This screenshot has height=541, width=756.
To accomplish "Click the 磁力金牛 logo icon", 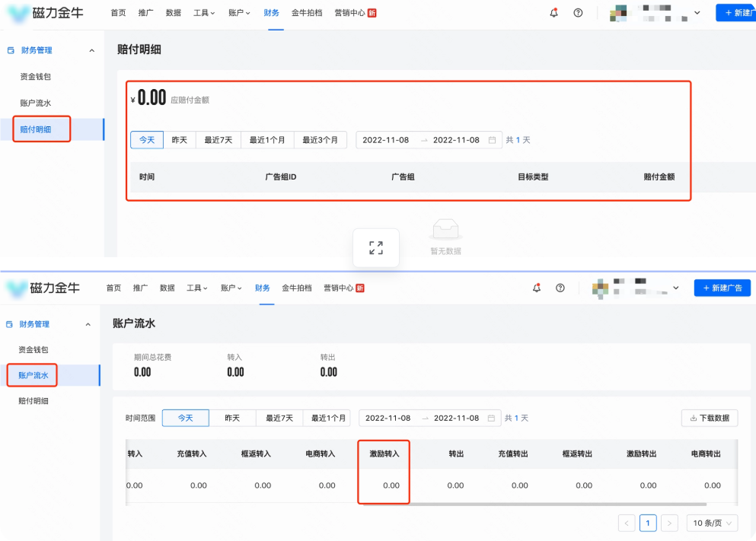I will click(18, 13).
